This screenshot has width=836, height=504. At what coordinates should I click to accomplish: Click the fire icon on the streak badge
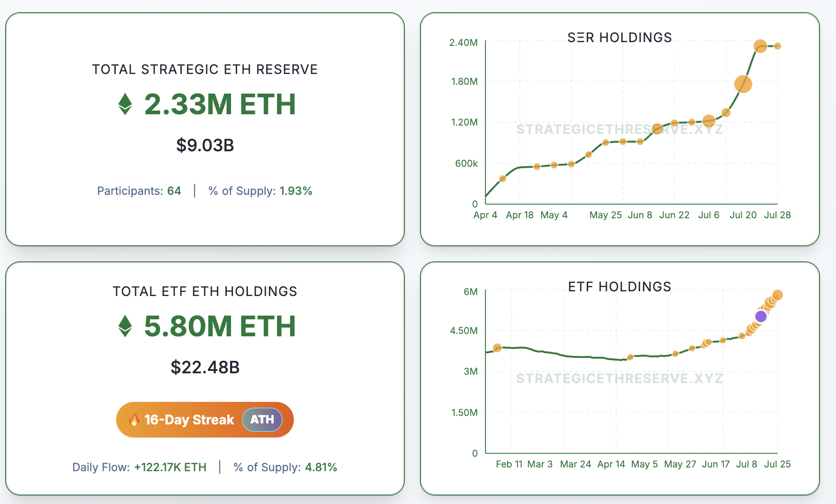[x=134, y=420]
